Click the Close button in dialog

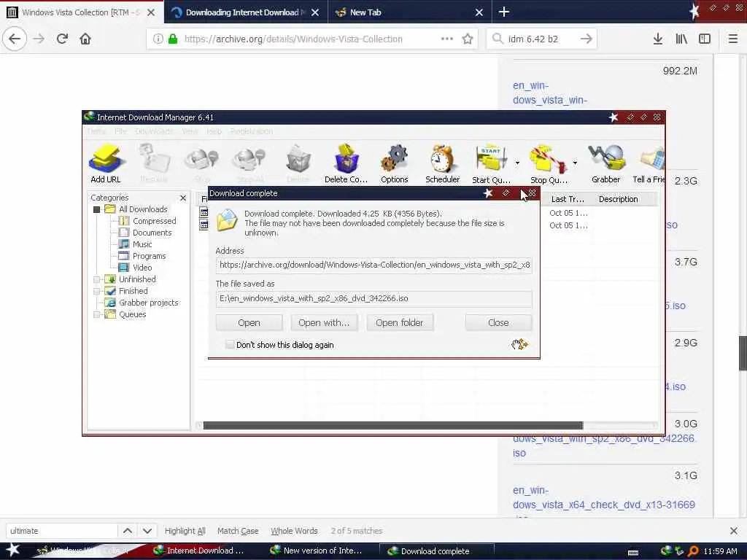coord(498,322)
